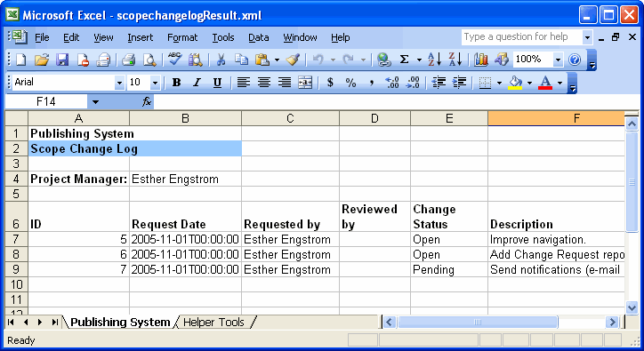Screen dimensions: 644x351
Task: Toggle underline formatting
Action: tap(217, 83)
